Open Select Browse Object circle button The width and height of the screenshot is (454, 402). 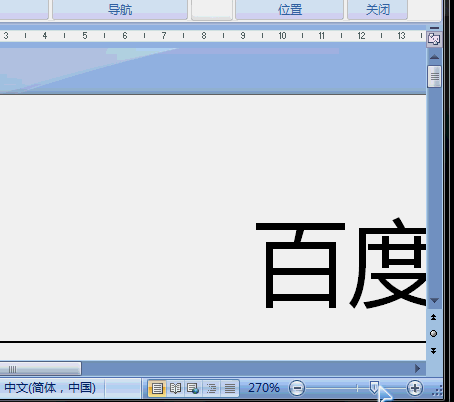[433, 334]
